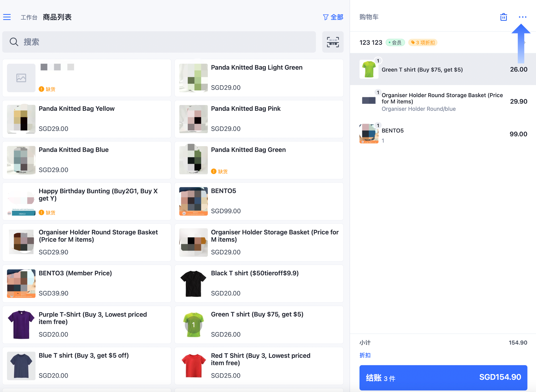Select the BENTO5 item in the cart

(443, 134)
